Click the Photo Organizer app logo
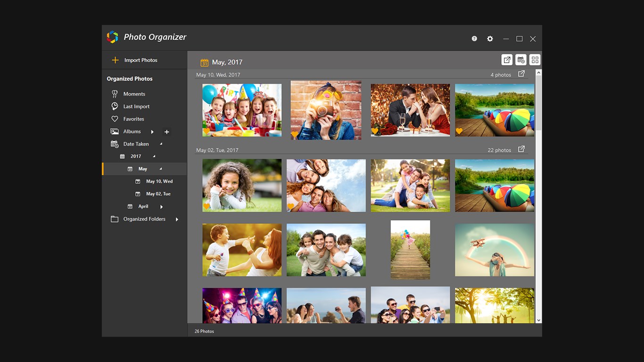The image size is (644, 362). pyautogui.click(x=112, y=37)
